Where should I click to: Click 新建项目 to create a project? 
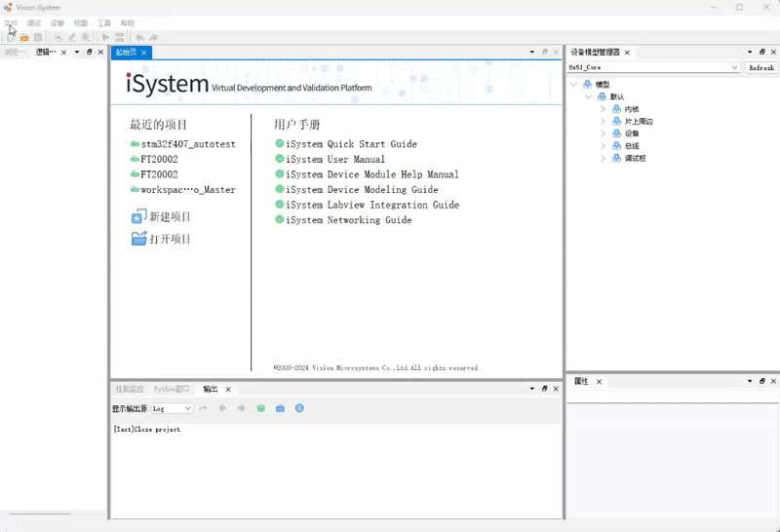click(x=170, y=216)
